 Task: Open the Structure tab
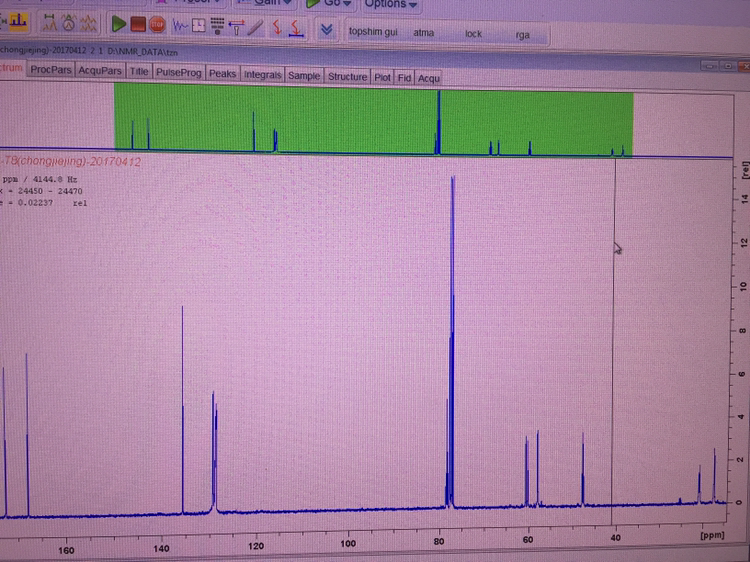[348, 77]
